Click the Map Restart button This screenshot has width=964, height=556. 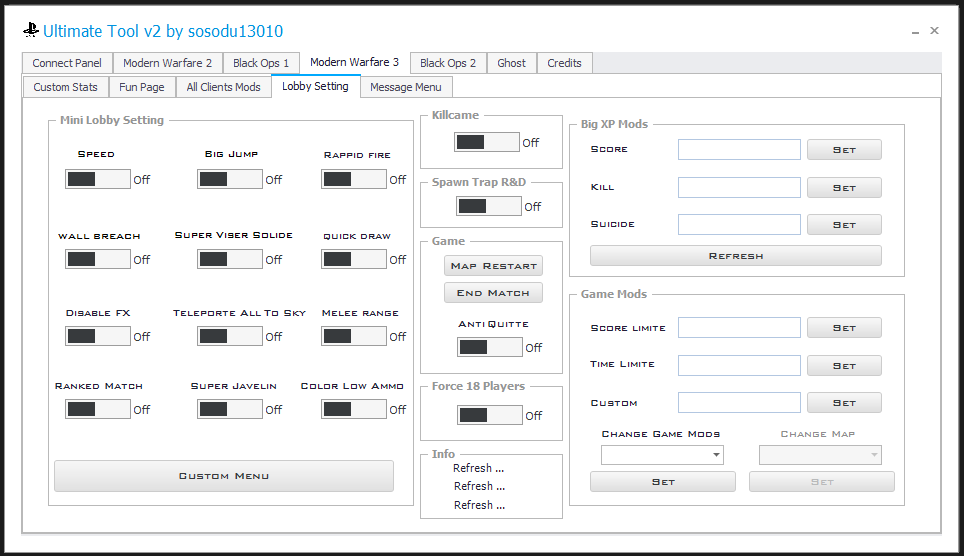click(494, 266)
